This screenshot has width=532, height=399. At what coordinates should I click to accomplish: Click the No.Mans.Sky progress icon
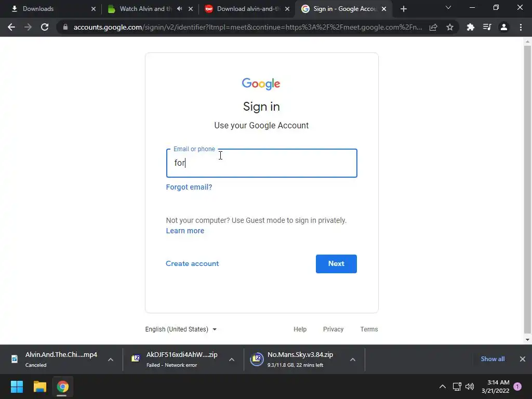257,359
